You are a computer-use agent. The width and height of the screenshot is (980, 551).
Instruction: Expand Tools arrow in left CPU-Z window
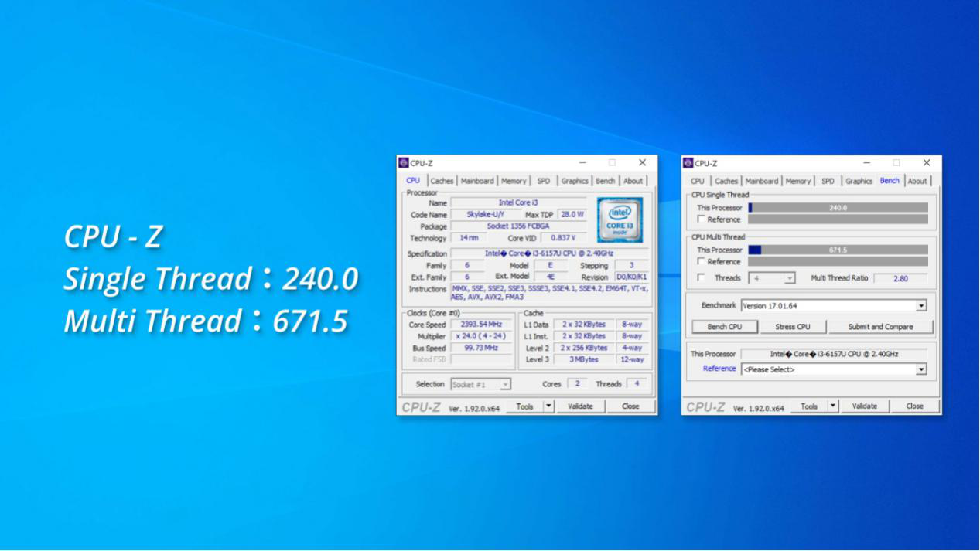pyautogui.click(x=548, y=406)
